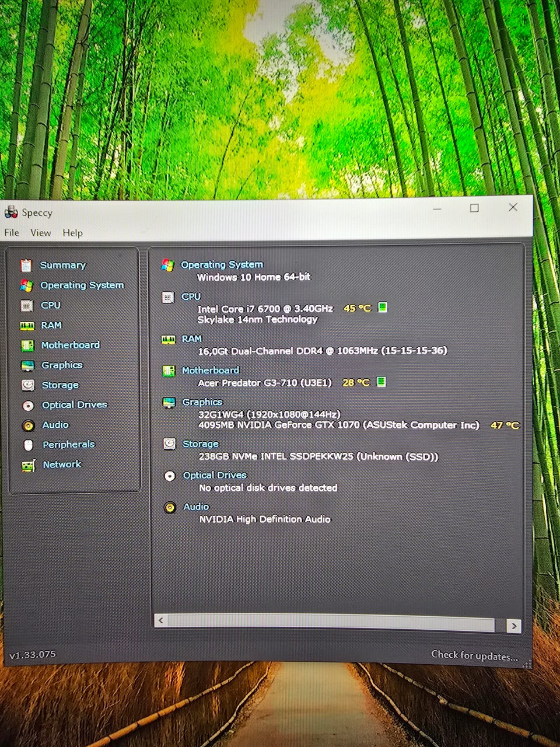Open the File menu
Viewport: 560px width, 747px height.
12,233
